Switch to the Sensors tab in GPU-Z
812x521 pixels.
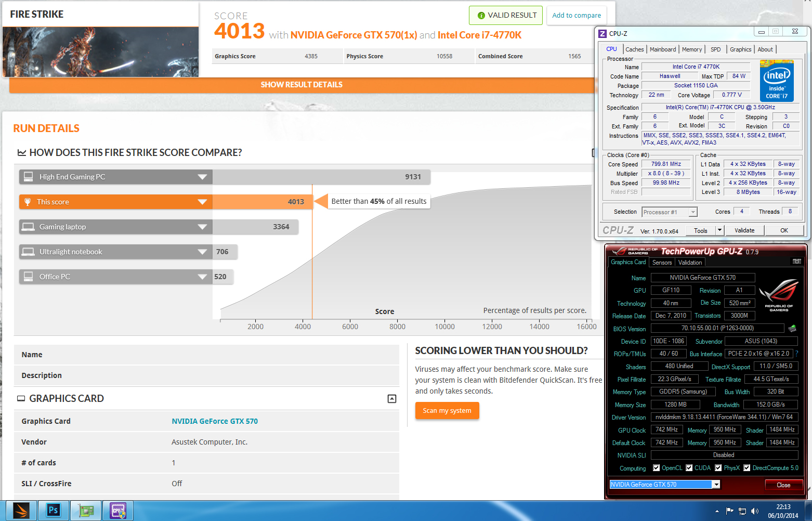click(662, 263)
